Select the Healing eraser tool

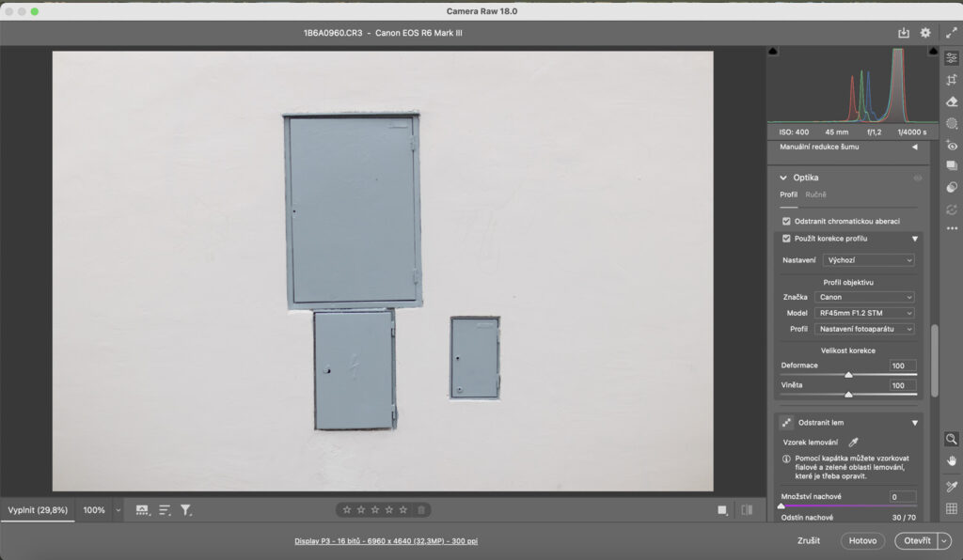(x=952, y=101)
